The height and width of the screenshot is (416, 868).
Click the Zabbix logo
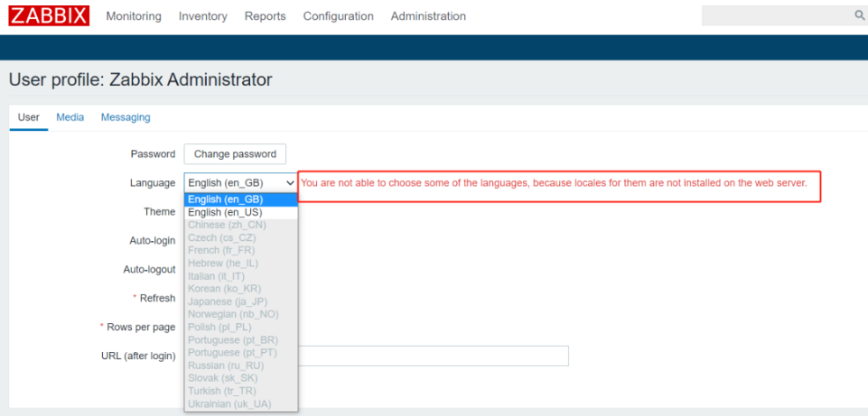49,15
